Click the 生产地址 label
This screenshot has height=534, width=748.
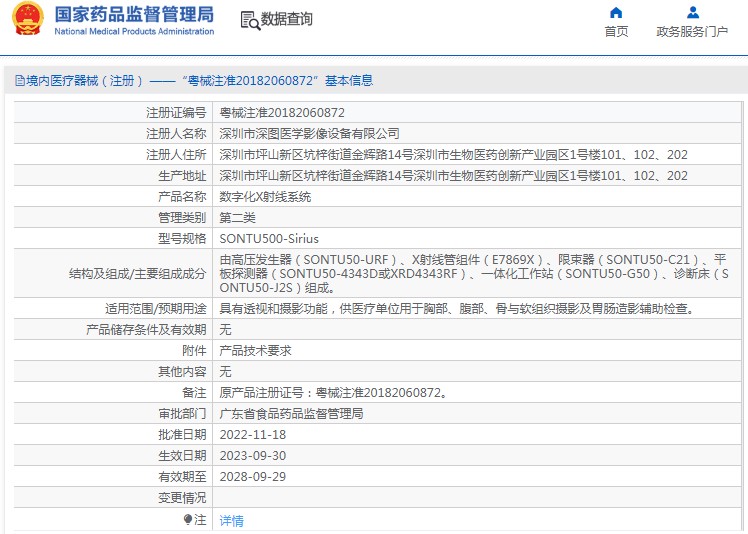point(182,176)
